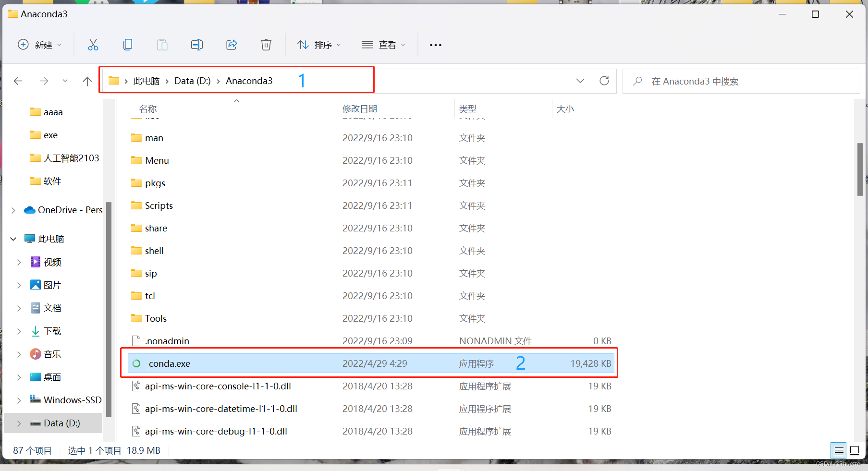Switch to large icons view in status bar
The image size is (868, 471).
(855, 450)
